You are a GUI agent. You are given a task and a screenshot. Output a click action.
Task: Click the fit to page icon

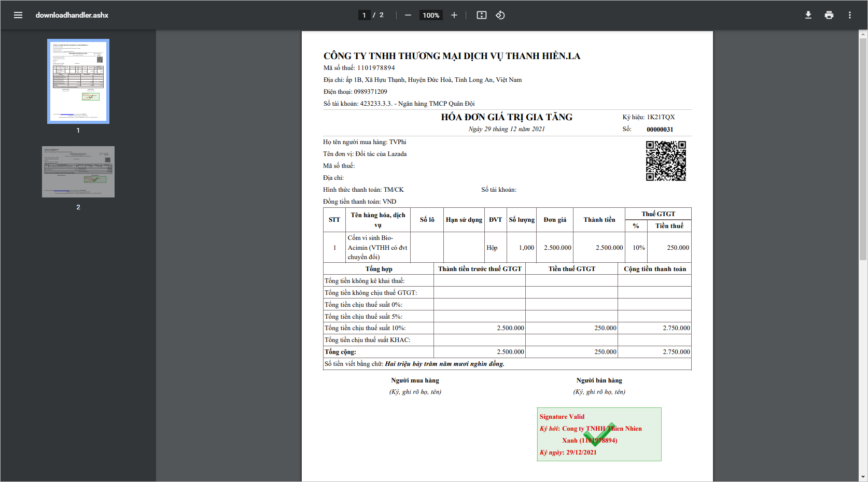pos(482,15)
